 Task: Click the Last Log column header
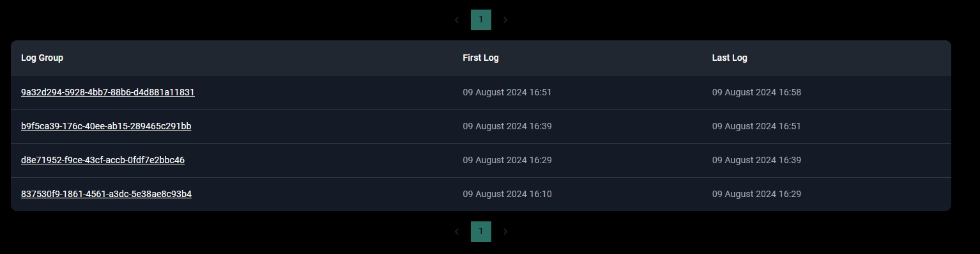click(730, 58)
